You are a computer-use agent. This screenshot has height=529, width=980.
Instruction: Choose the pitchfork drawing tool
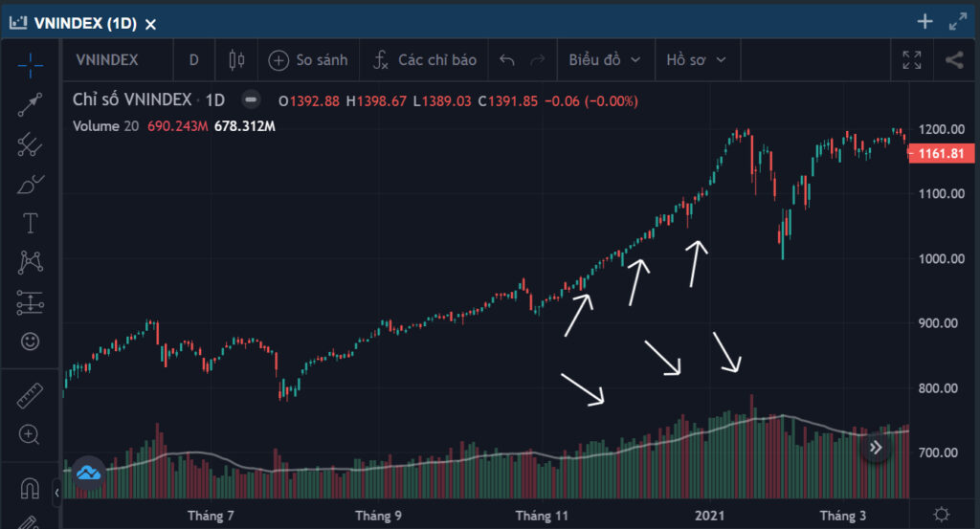pos(30,144)
